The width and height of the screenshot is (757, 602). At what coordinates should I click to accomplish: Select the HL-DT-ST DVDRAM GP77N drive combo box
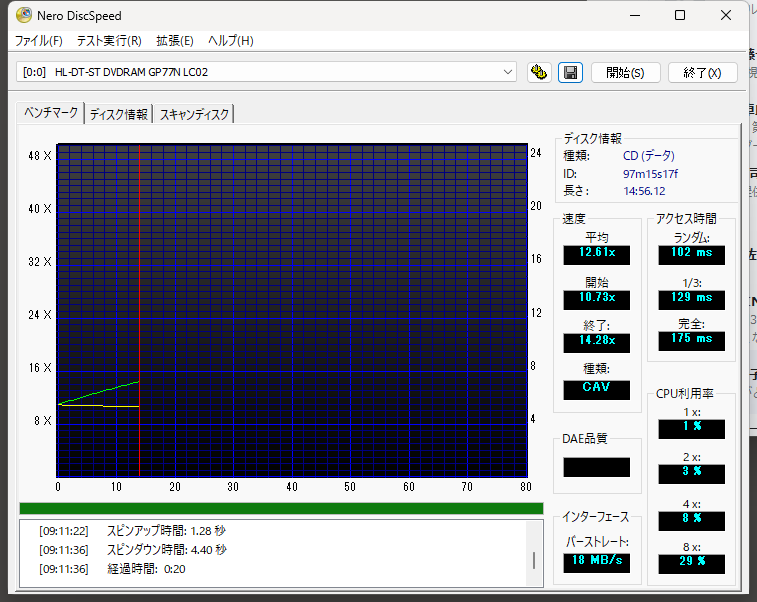coord(266,72)
